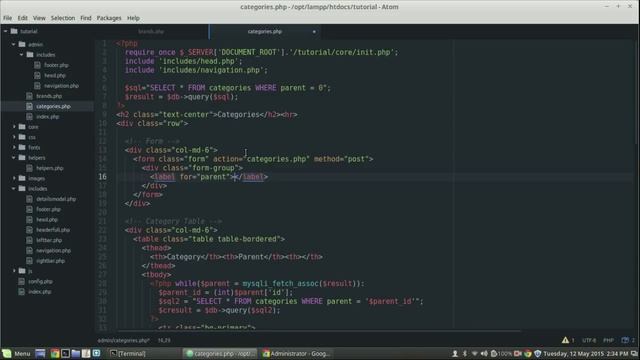640x360 pixels.
Task: Open index.php inside the admin folder
Action: click(x=47, y=116)
